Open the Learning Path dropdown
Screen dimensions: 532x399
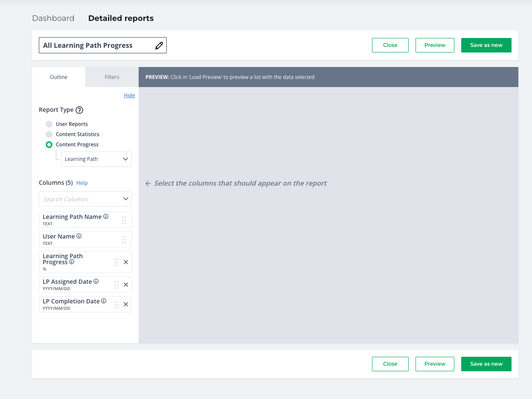pyautogui.click(x=96, y=159)
